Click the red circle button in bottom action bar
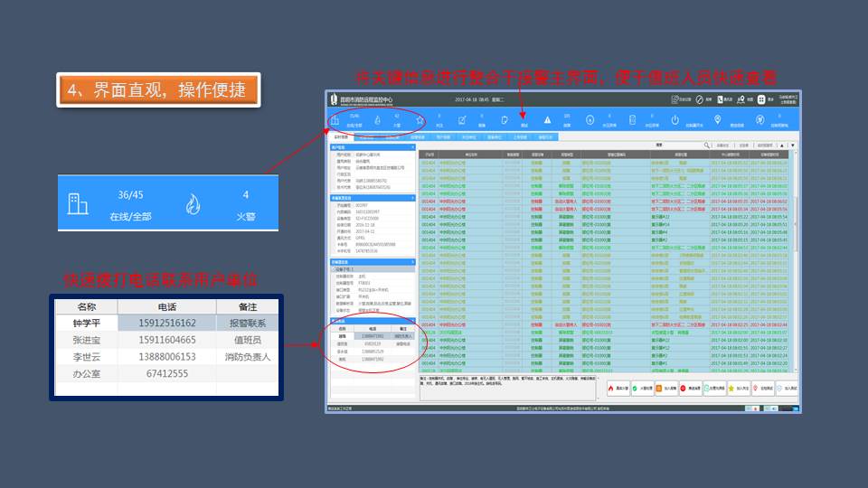The width and height of the screenshot is (868, 488). tap(690, 389)
